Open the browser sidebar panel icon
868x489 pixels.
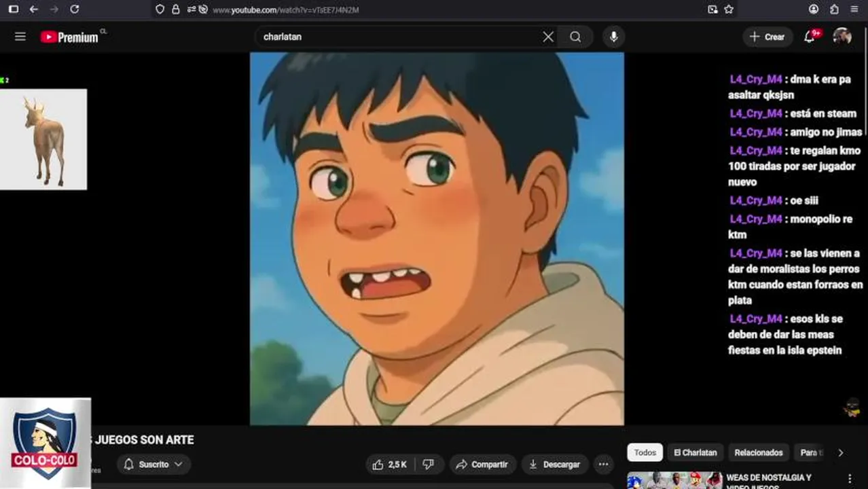[x=14, y=10]
